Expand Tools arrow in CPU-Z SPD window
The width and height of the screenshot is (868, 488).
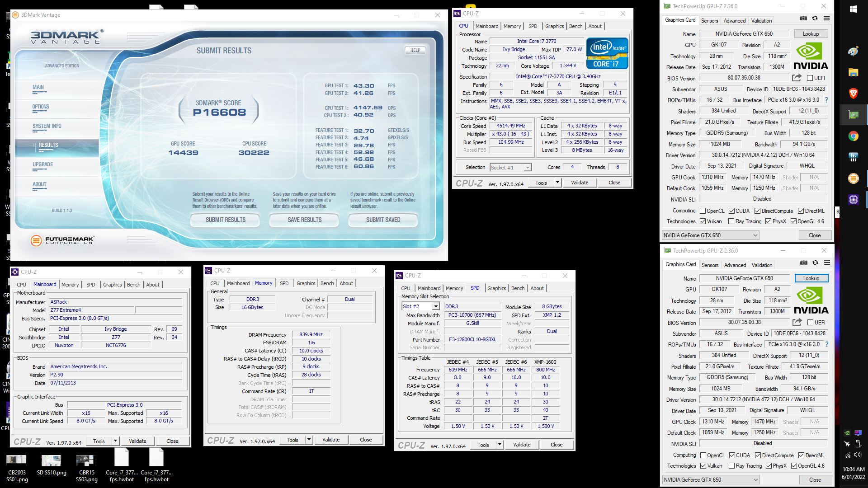coord(500,445)
